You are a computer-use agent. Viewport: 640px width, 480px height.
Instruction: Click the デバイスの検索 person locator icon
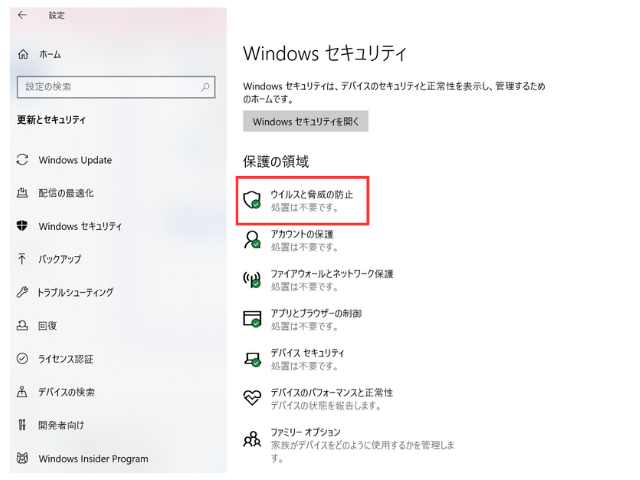pos(22,392)
